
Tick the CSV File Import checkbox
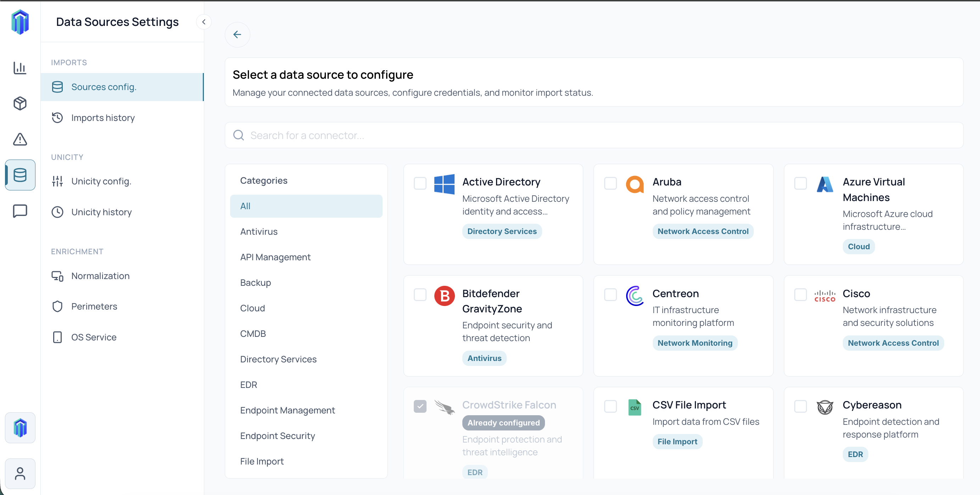[x=610, y=406]
